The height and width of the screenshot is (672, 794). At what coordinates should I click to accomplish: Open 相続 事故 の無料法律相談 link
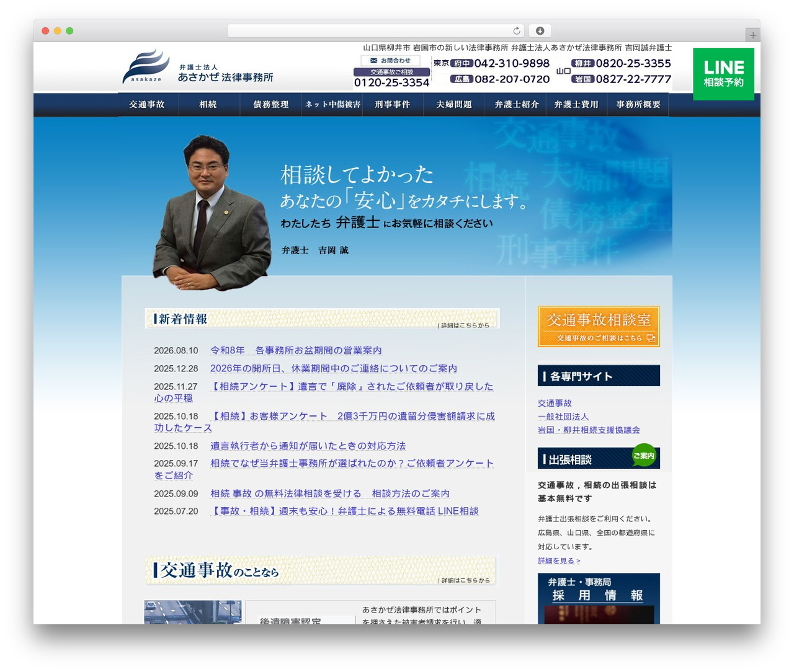[x=330, y=493]
